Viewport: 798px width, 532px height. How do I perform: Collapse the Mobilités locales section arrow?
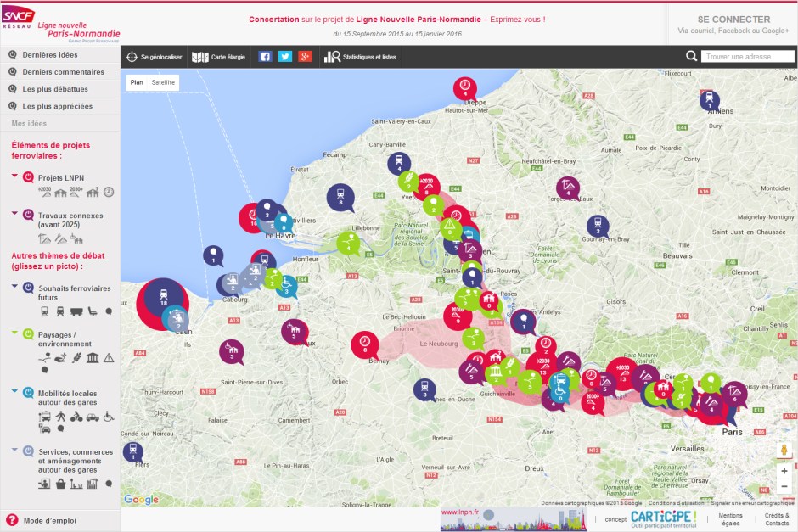coord(15,392)
